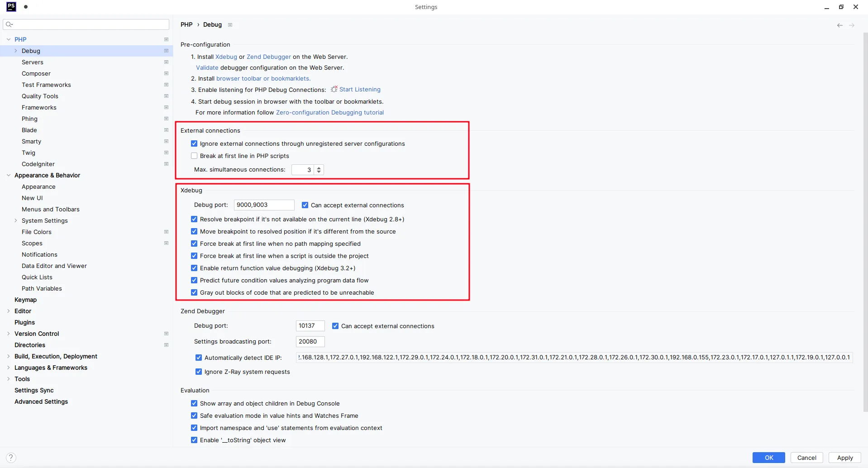The image size is (868, 468).
Task: Click project settings icon beside Version Control
Action: click(166, 334)
